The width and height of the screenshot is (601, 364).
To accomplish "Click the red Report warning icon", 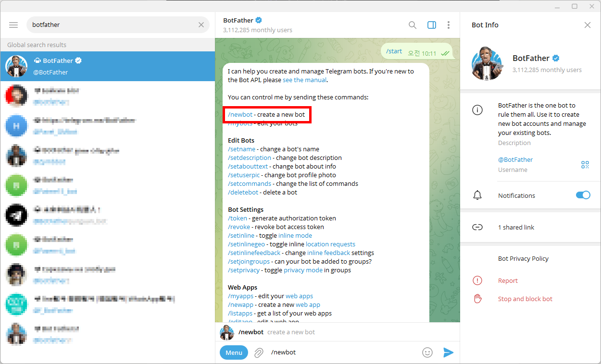I will (477, 280).
